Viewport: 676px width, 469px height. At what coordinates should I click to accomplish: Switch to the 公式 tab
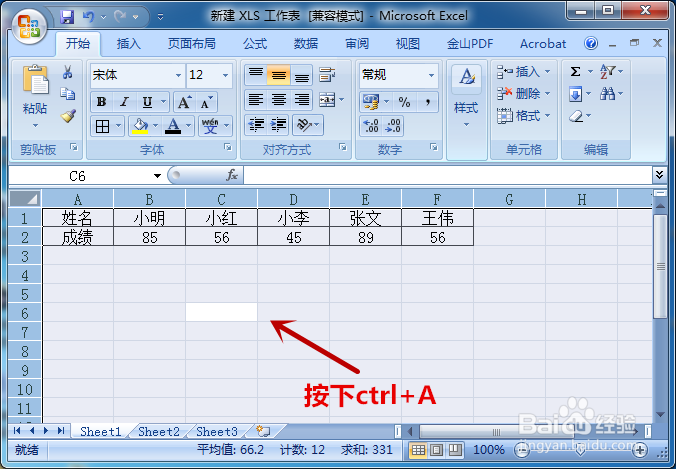pos(255,44)
